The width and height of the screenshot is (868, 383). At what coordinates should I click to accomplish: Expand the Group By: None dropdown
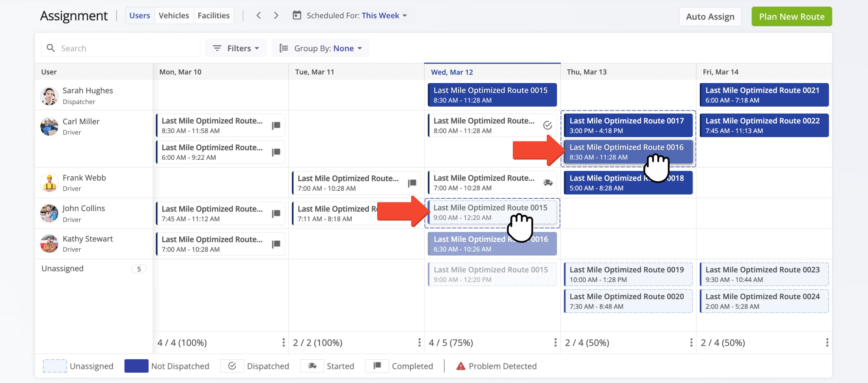coord(320,48)
